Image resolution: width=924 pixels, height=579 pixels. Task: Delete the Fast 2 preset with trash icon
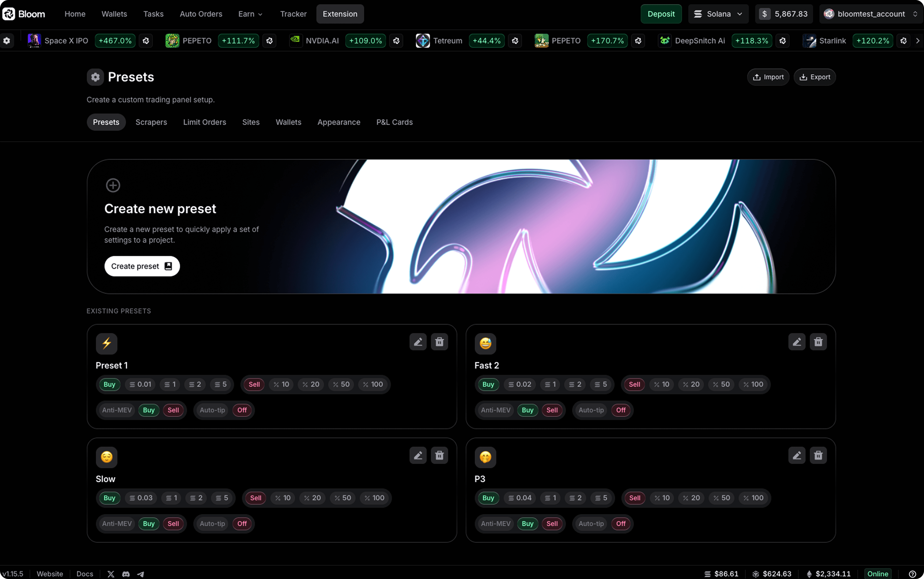coord(818,342)
